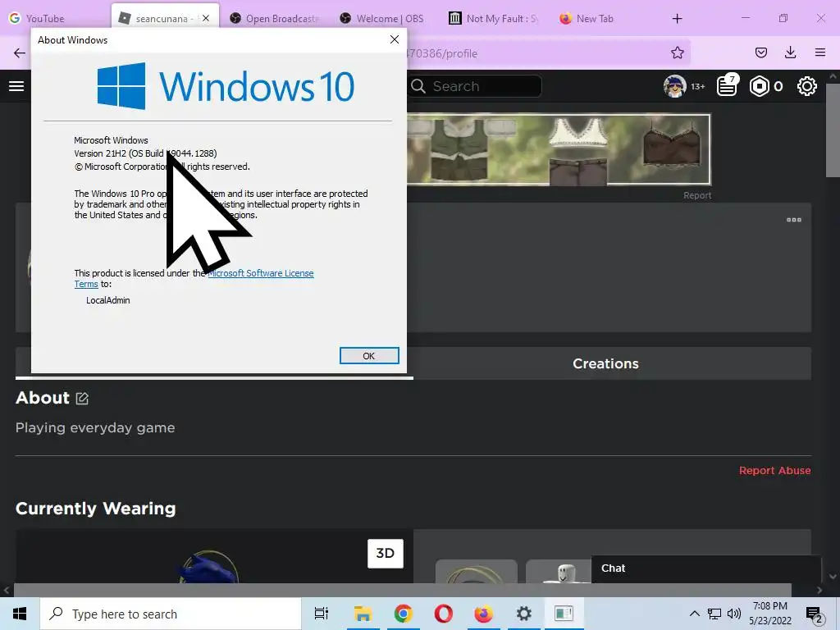This screenshot has height=630, width=840.
Task: Switch to the New Tab tab
Action: point(587,18)
